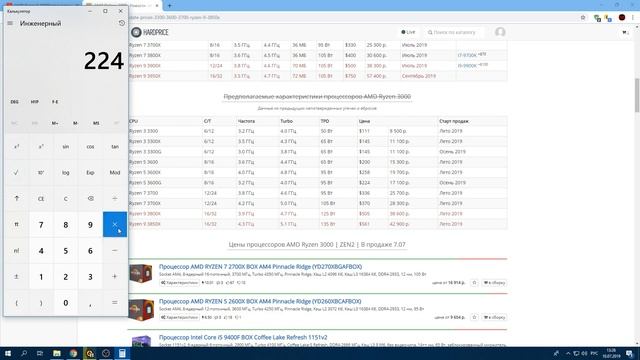The width and height of the screenshot is (640, 360).
Task: Click the tan function button
Action: [x=115, y=147]
